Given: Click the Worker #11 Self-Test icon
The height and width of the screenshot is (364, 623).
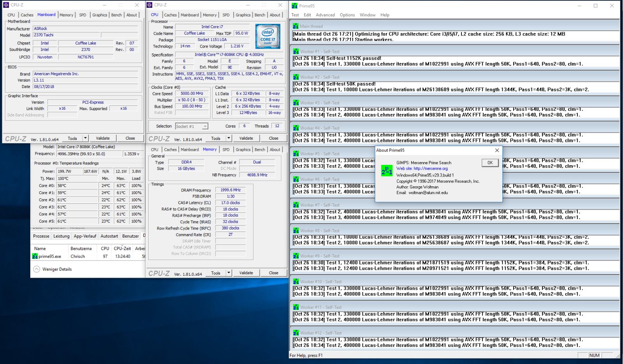Looking at the screenshot, I should click(296, 307).
